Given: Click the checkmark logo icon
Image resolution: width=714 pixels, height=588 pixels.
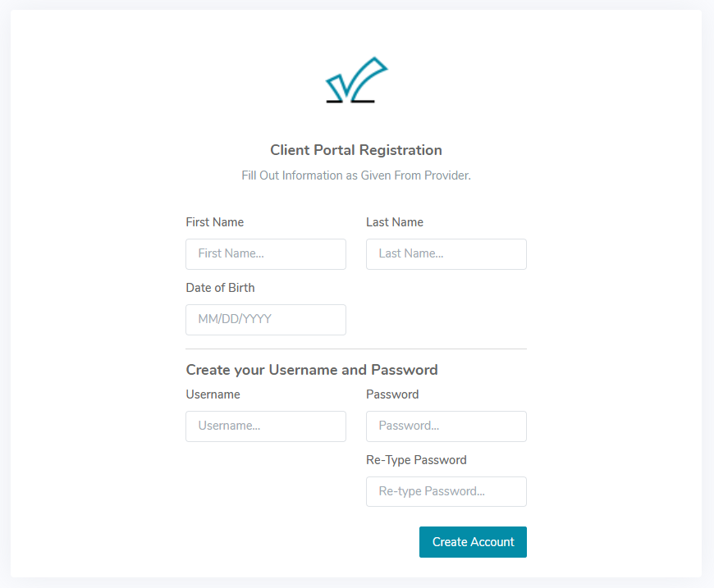Looking at the screenshot, I should click(356, 80).
